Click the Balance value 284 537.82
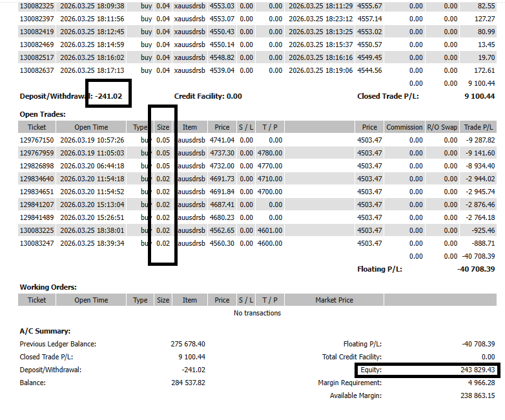 tap(188, 383)
